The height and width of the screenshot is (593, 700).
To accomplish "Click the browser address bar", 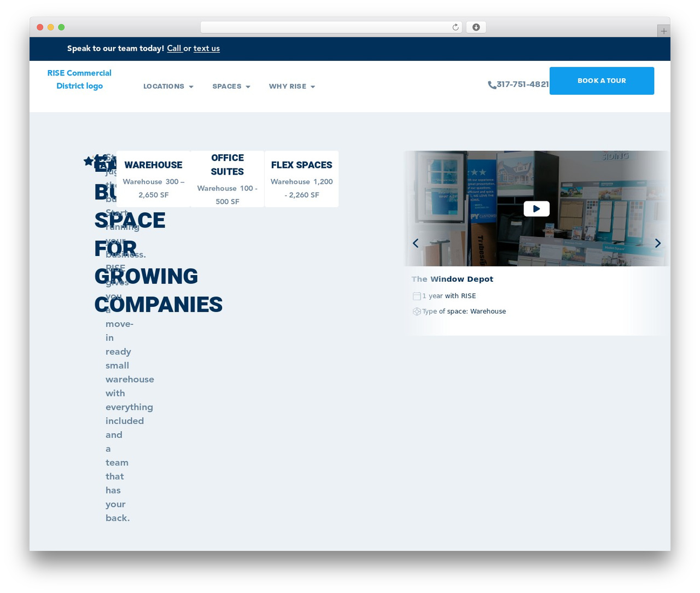I will tap(331, 27).
